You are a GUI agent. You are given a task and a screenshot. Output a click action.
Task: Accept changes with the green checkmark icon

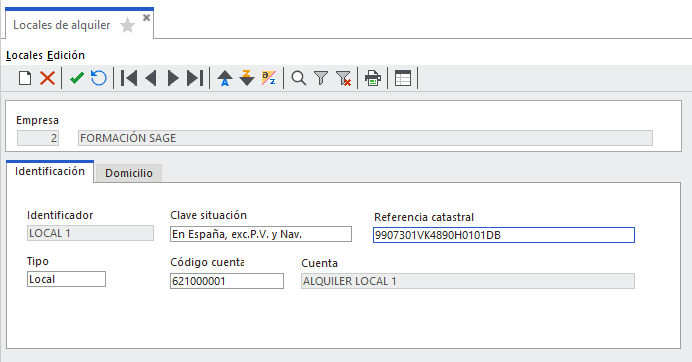coord(77,78)
